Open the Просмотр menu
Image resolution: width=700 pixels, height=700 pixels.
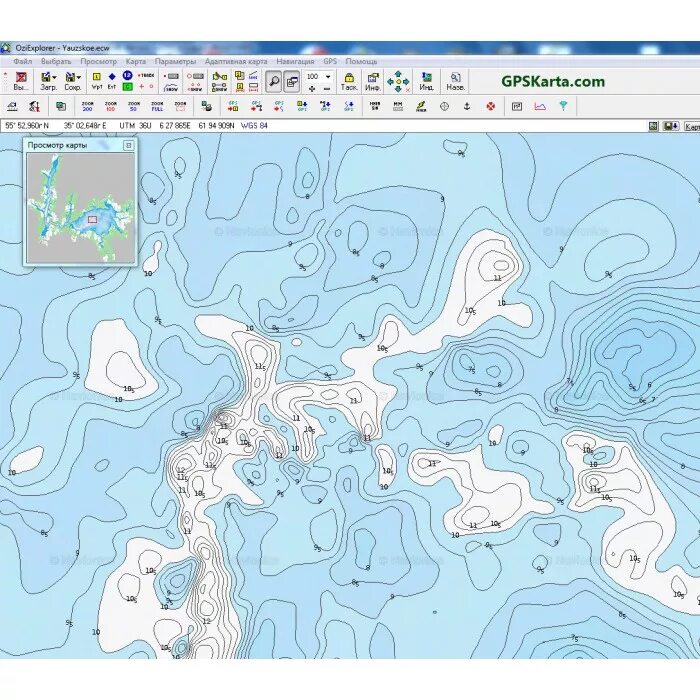(98, 62)
